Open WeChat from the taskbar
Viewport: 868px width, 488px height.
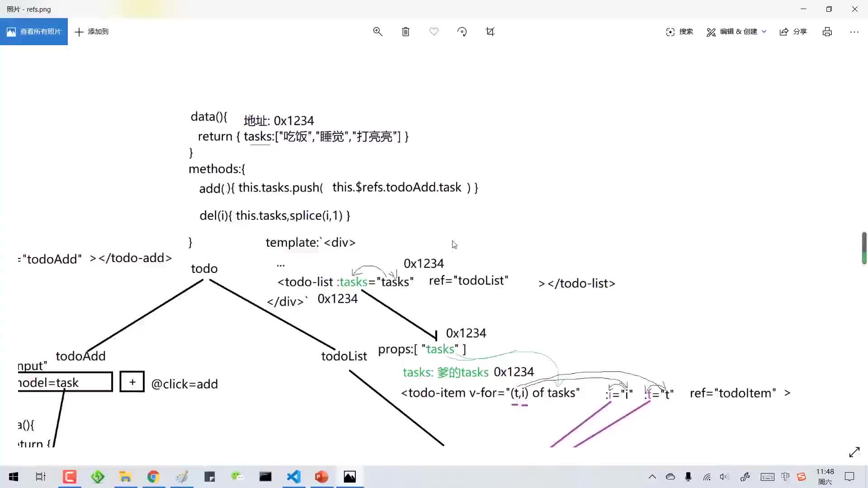(x=237, y=477)
